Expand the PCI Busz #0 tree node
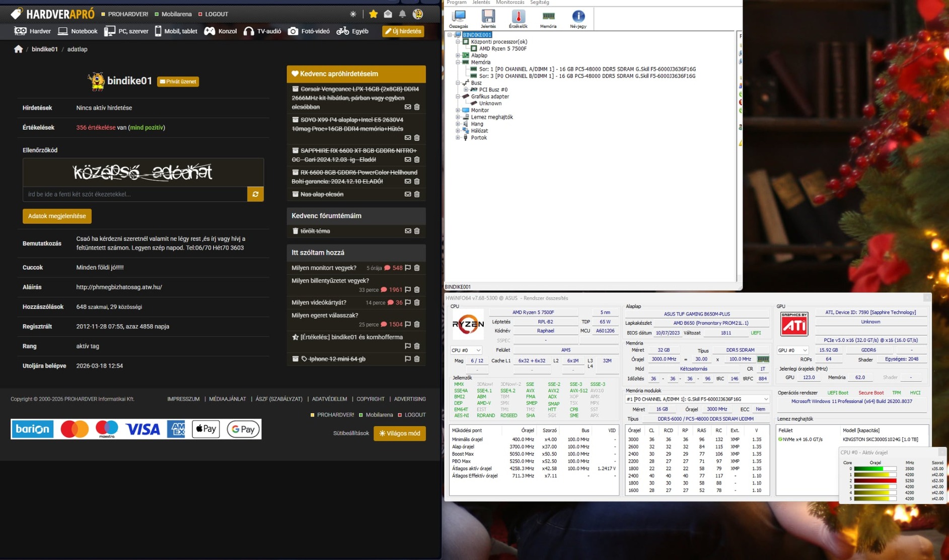949x560 pixels. [x=466, y=90]
